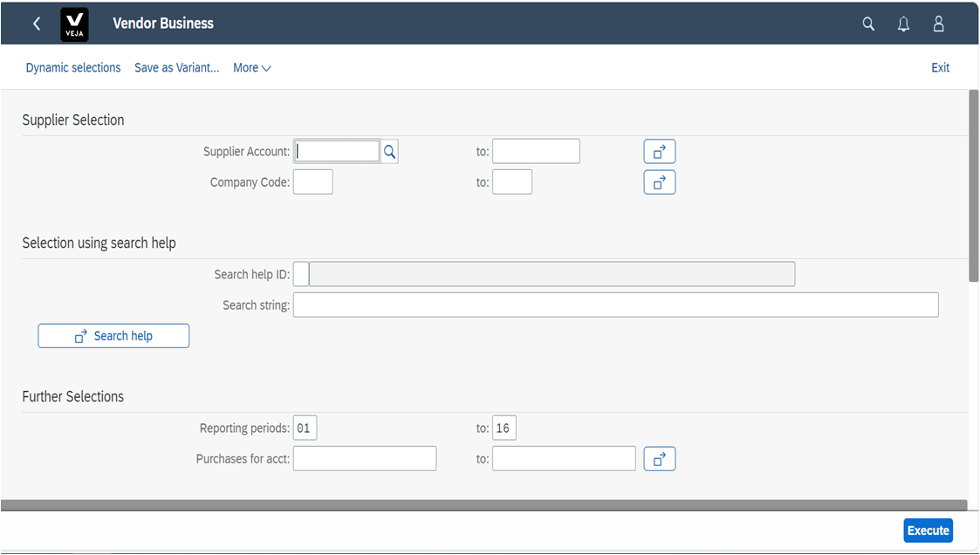
Task: Click the Supplier Account input field
Action: (336, 150)
